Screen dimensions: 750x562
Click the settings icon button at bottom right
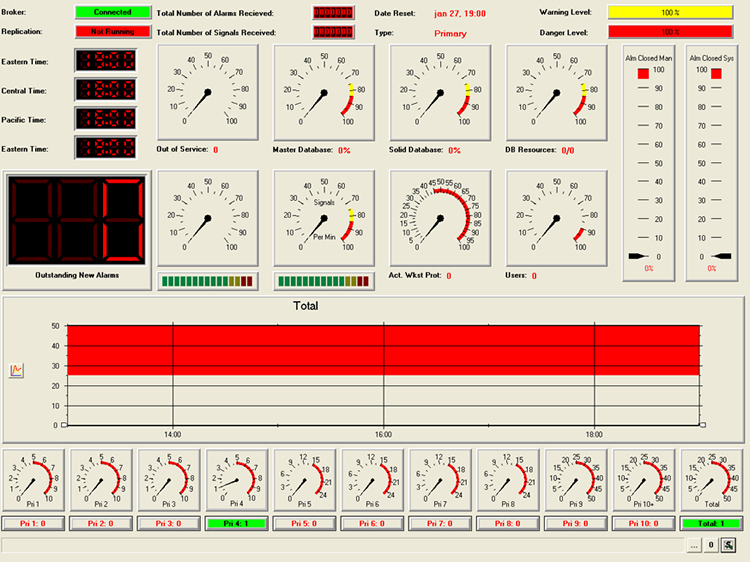(x=729, y=545)
